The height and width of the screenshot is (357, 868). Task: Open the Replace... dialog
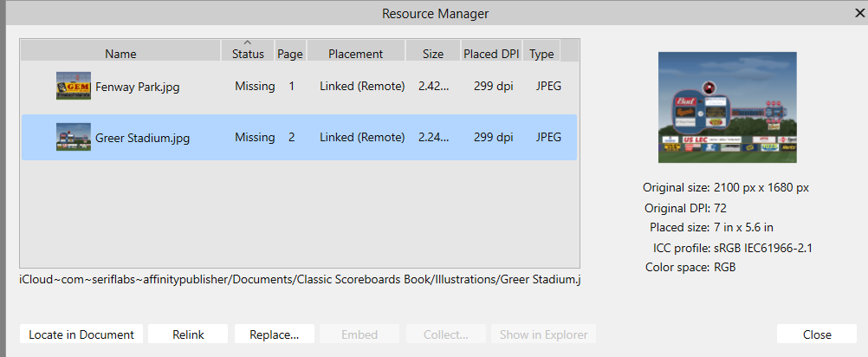point(274,334)
